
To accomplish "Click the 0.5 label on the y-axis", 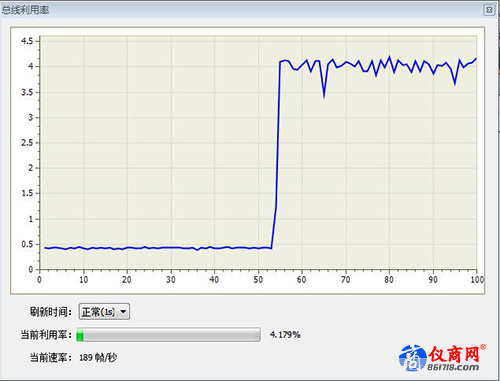I will tap(27, 244).
